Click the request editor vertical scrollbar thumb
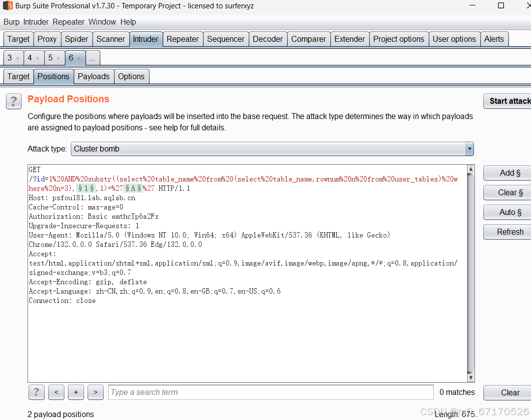 (x=471, y=272)
